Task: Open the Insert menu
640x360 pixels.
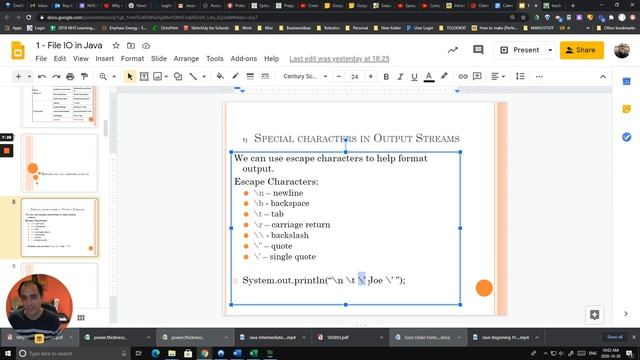Action: [105, 59]
